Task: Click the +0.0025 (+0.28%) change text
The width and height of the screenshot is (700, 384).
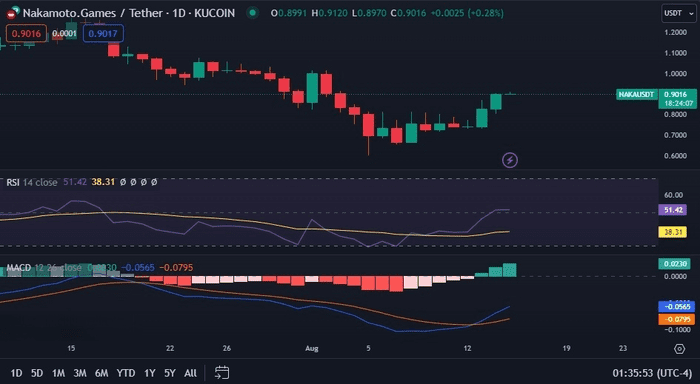Action: 467,13
